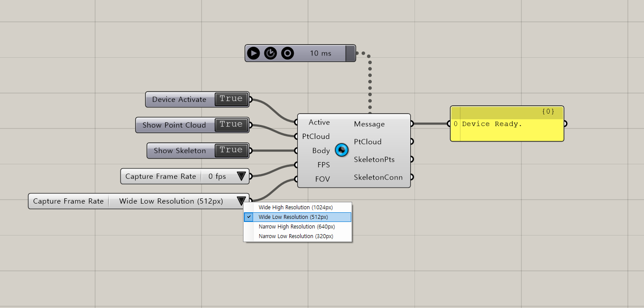
Task: Click the SkeletonPts output parameter
Action: pyautogui.click(x=374, y=159)
